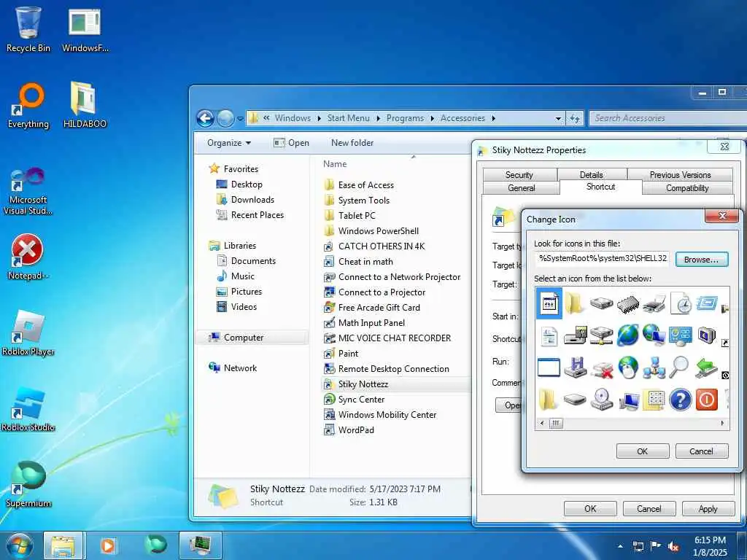Image resolution: width=747 pixels, height=560 pixels.
Task: Select the old CRT monitor with moon icon
Action: tap(706, 335)
